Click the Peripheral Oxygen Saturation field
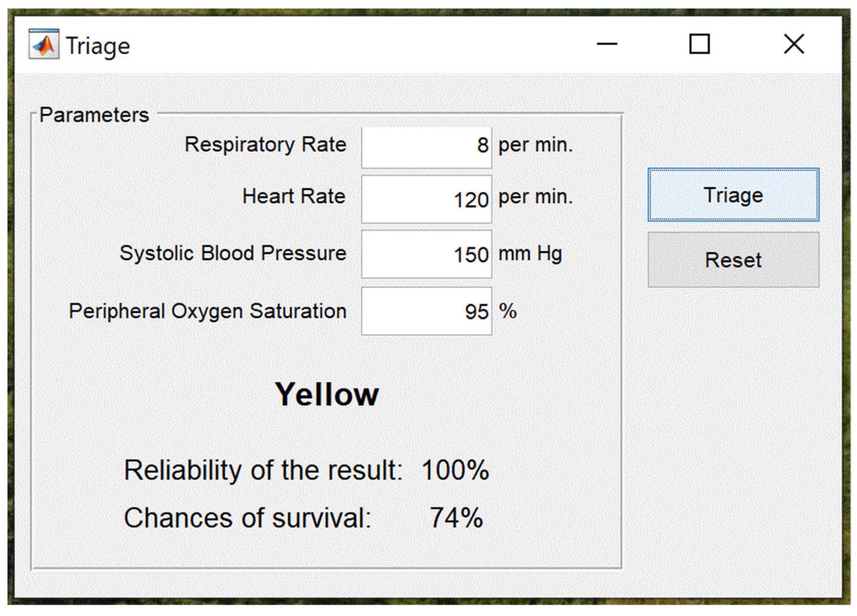Image resolution: width=857 pixels, height=616 pixels. pyautogui.click(x=426, y=311)
